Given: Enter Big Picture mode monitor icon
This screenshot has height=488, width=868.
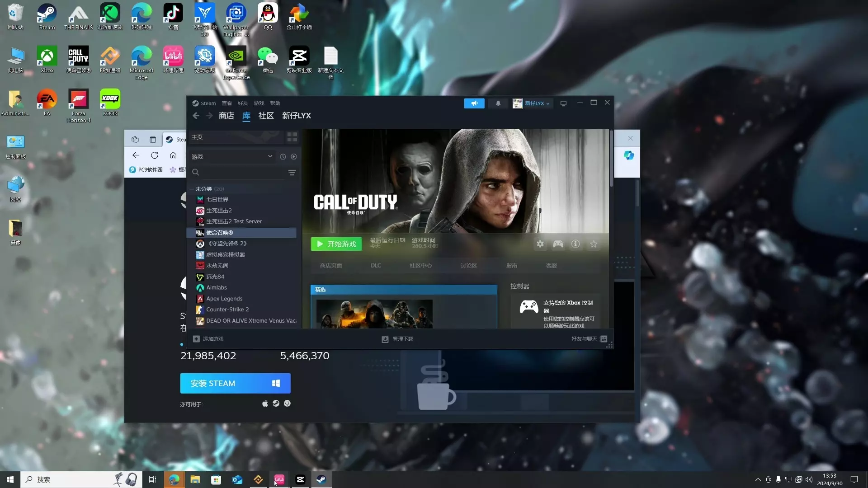Looking at the screenshot, I should pyautogui.click(x=563, y=103).
